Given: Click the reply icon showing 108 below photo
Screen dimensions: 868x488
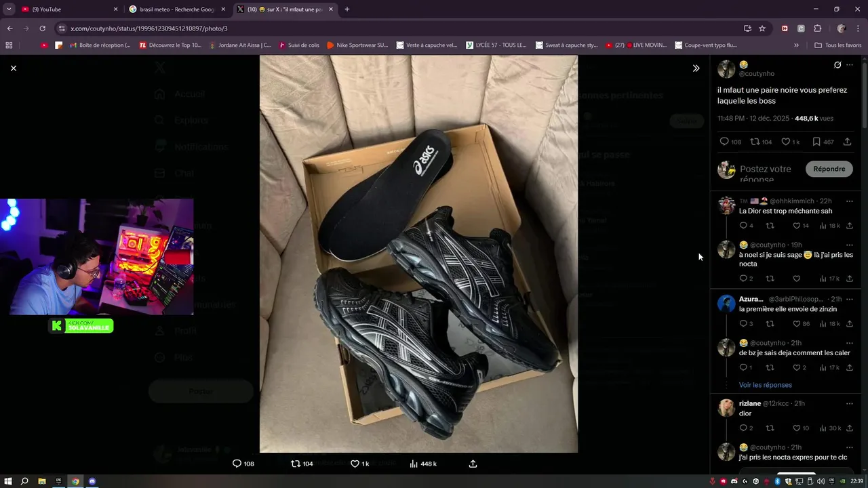Looking at the screenshot, I should [x=243, y=464].
